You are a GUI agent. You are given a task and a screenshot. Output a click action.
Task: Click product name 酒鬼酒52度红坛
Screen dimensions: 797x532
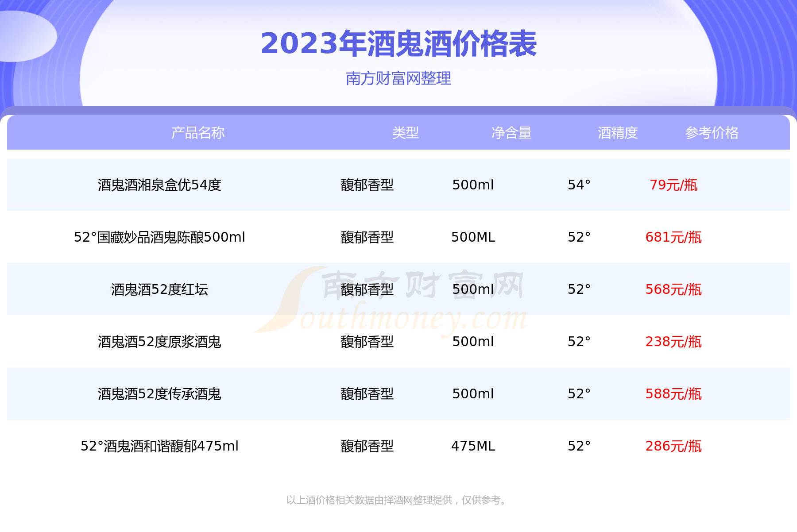click(x=159, y=289)
